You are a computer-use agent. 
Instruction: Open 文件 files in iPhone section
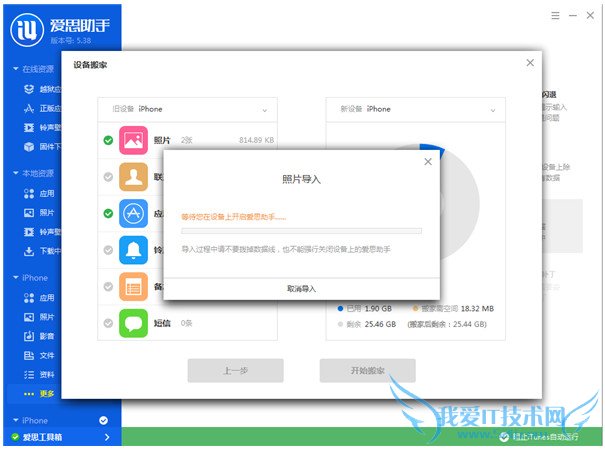click(39, 355)
